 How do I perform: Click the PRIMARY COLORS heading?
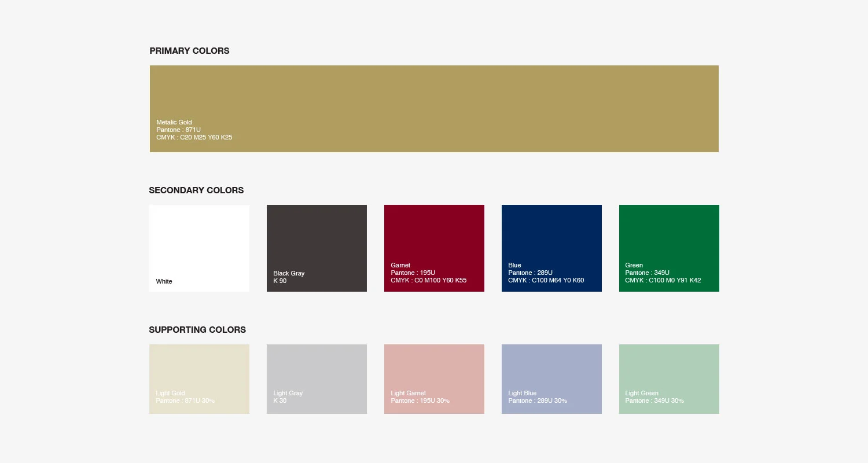pyautogui.click(x=189, y=51)
